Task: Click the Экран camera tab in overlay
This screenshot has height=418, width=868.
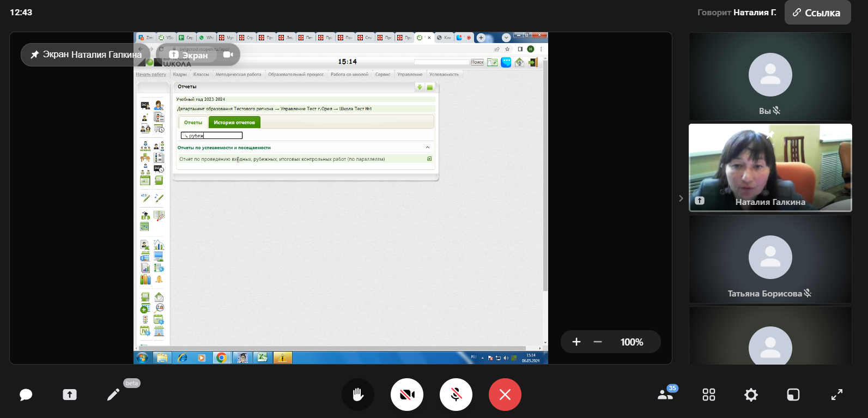Action: point(228,54)
